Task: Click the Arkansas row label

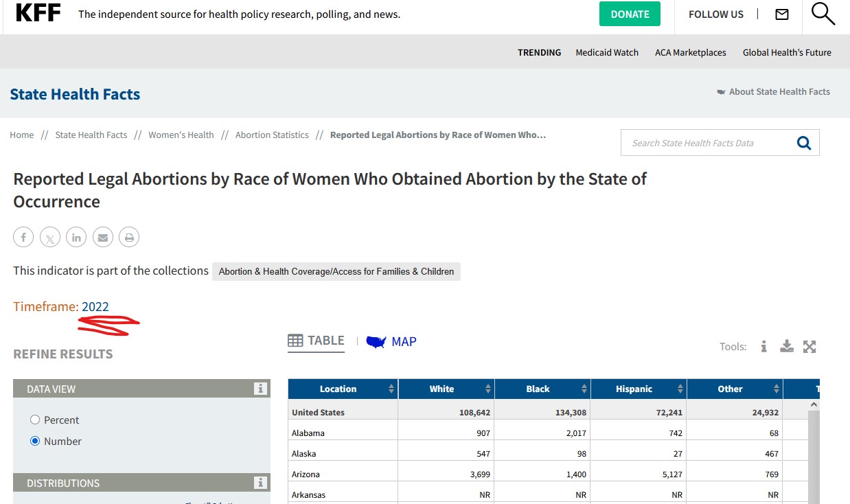Action: point(308,495)
